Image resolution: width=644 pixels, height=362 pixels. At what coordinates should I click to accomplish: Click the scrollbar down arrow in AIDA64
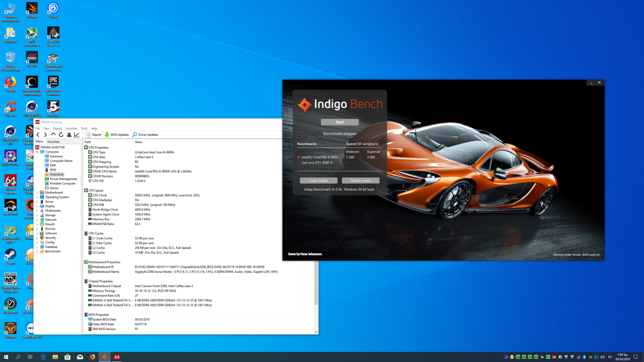click(316, 332)
